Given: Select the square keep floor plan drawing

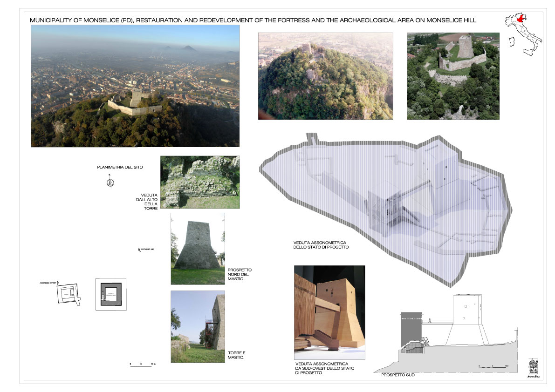Looking at the screenshot, I should point(111,294).
